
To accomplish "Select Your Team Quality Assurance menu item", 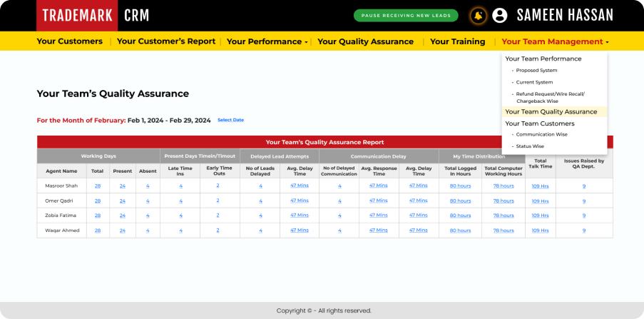I will click(551, 112).
